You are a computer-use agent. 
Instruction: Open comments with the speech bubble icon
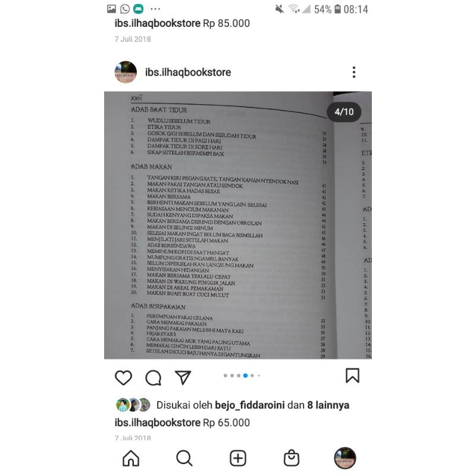(153, 378)
